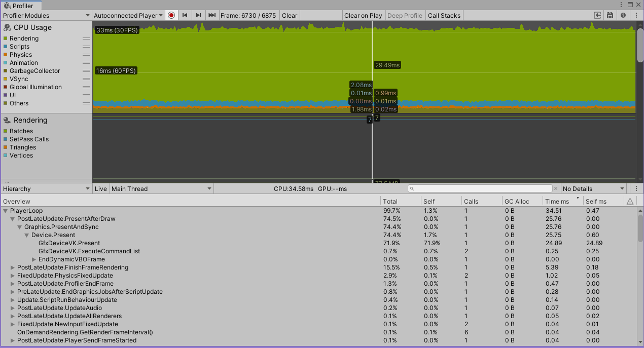Switch Hierarchy view mode
Screen dimensions: 644x348
46,188
